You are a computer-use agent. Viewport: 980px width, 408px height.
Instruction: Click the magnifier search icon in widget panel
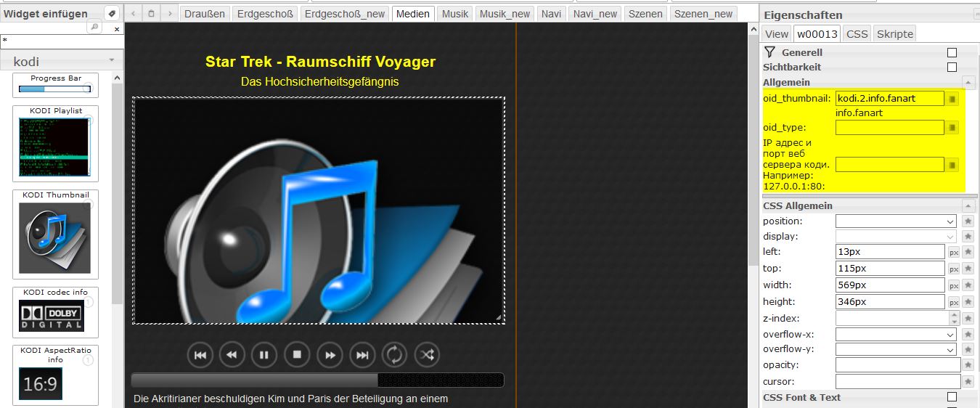pos(94,28)
